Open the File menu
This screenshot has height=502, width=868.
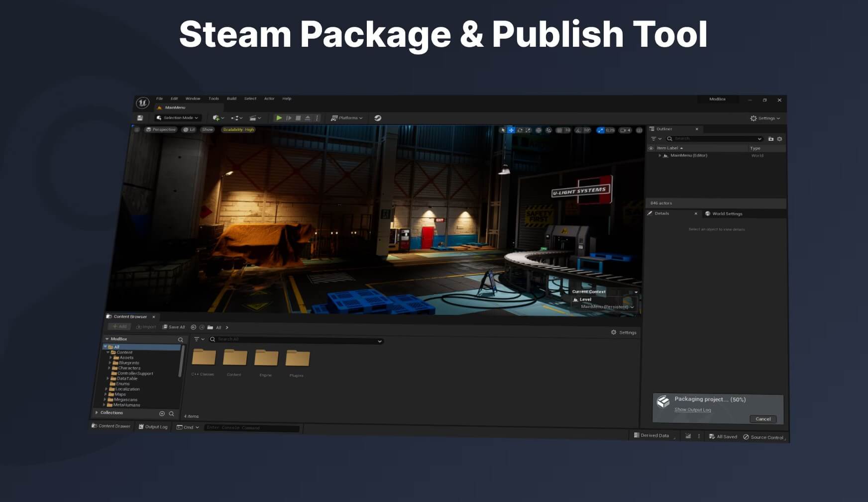click(159, 99)
